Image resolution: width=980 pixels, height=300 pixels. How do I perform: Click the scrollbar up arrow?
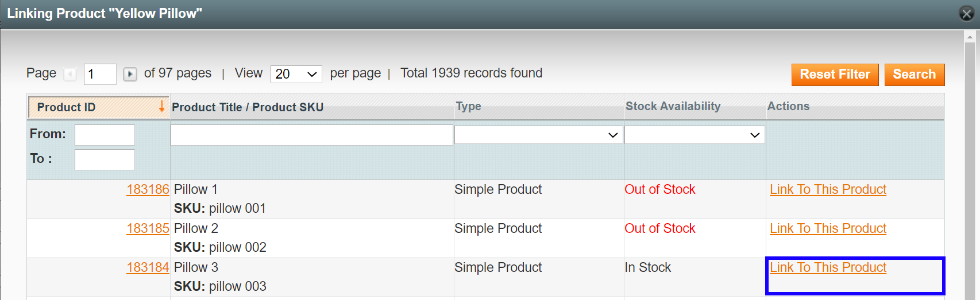click(970, 37)
